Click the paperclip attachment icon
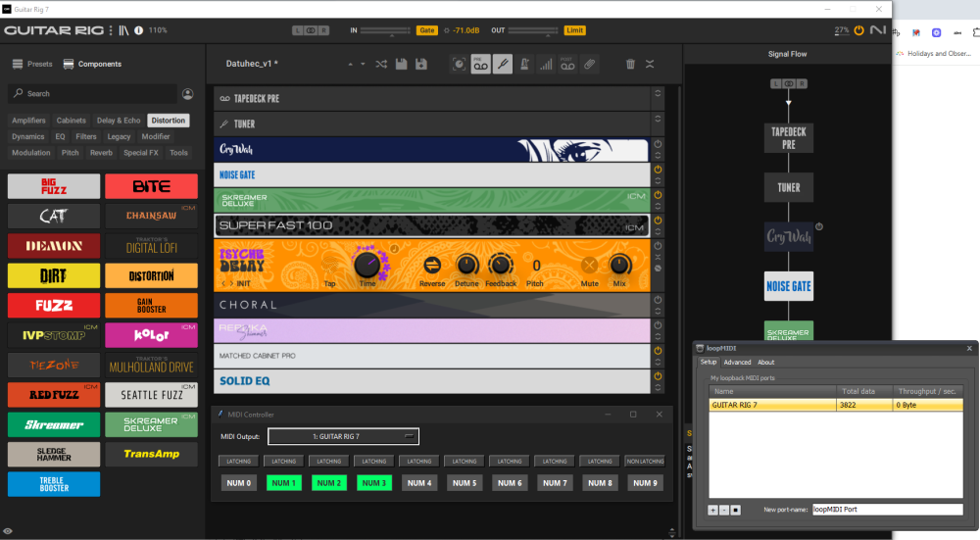Viewport: 980px width, 540px height. coord(589,64)
